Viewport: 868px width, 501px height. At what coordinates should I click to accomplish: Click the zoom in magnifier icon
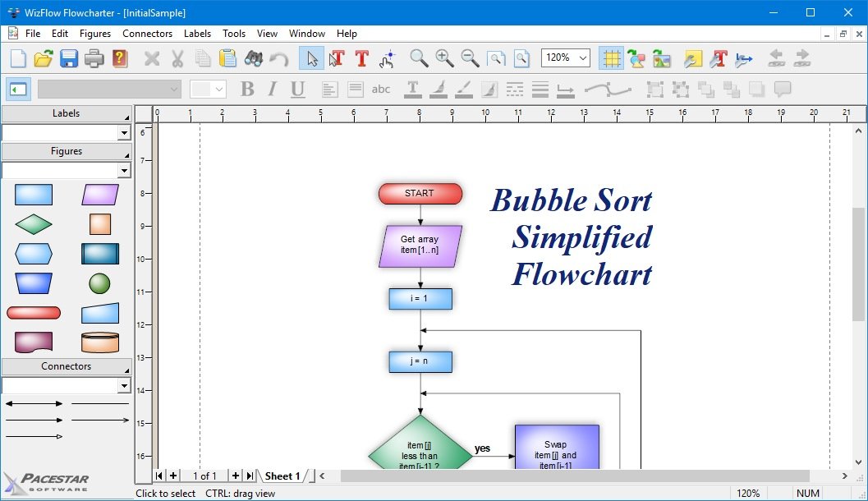[444, 58]
